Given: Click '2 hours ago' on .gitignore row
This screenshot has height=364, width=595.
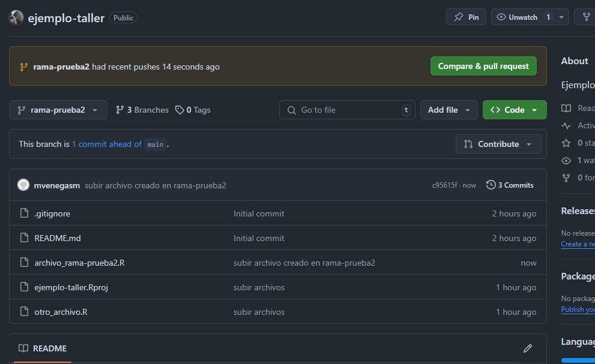Looking at the screenshot, I should pos(514,213).
